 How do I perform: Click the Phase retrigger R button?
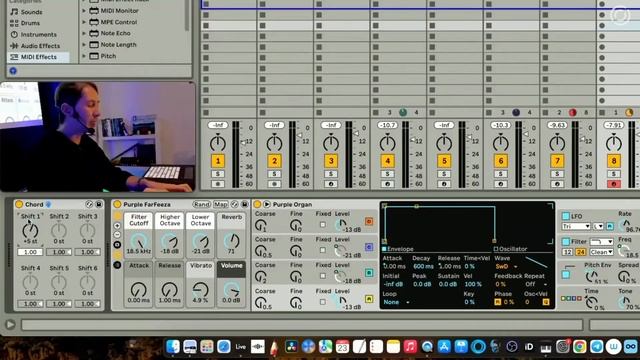tap(498, 302)
